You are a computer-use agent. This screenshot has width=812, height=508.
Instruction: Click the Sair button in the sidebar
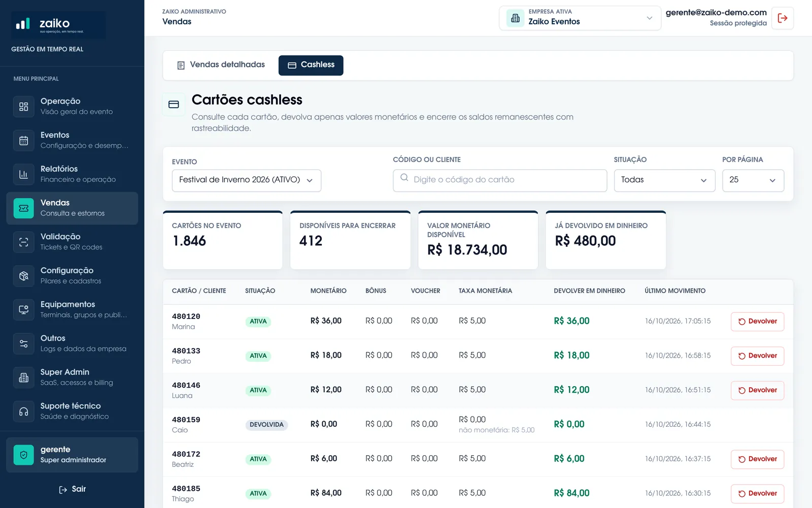(x=72, y=489)
